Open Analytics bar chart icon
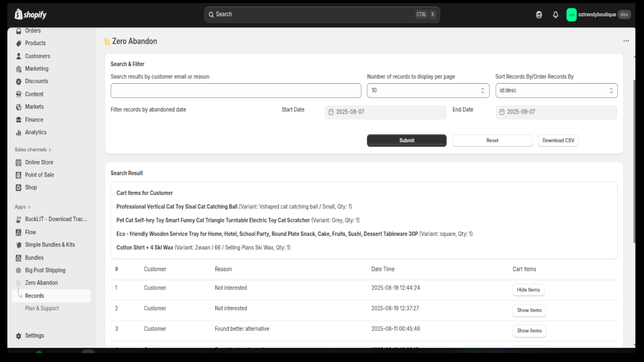Screen dimensions: 644x362 click(19, 133)
